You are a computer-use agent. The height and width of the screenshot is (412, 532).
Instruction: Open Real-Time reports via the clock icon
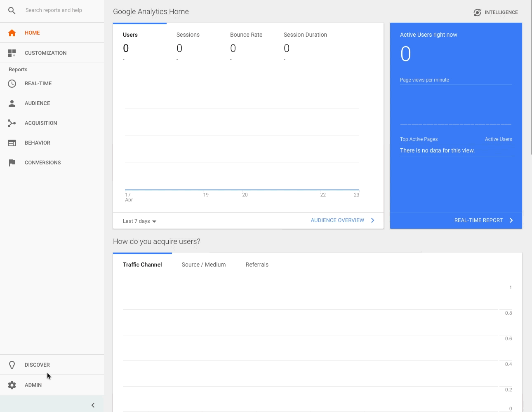pos(12,84)
